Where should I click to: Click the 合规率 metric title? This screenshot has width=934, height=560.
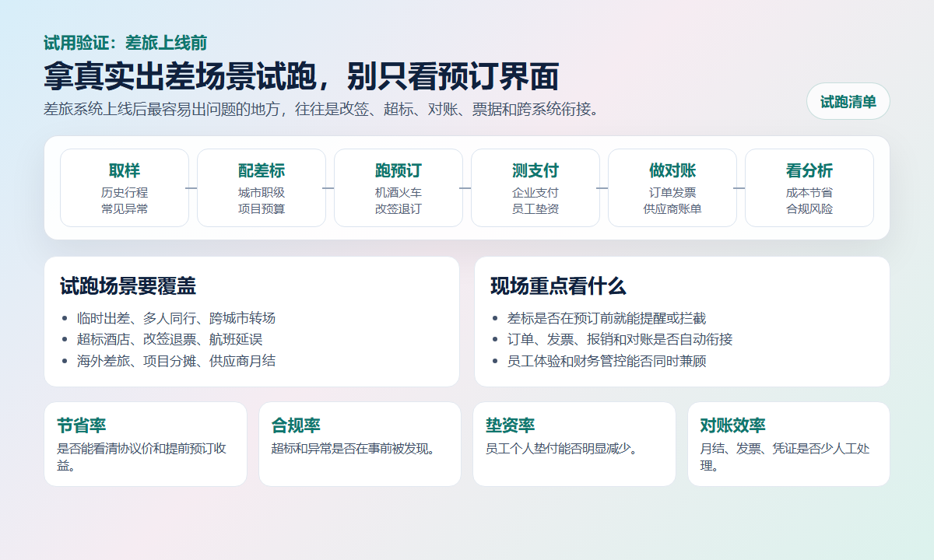296,425
